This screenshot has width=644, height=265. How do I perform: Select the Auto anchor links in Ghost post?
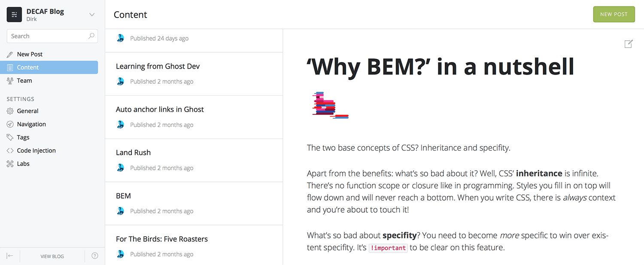pyautogui.click(x=194, y=117)
